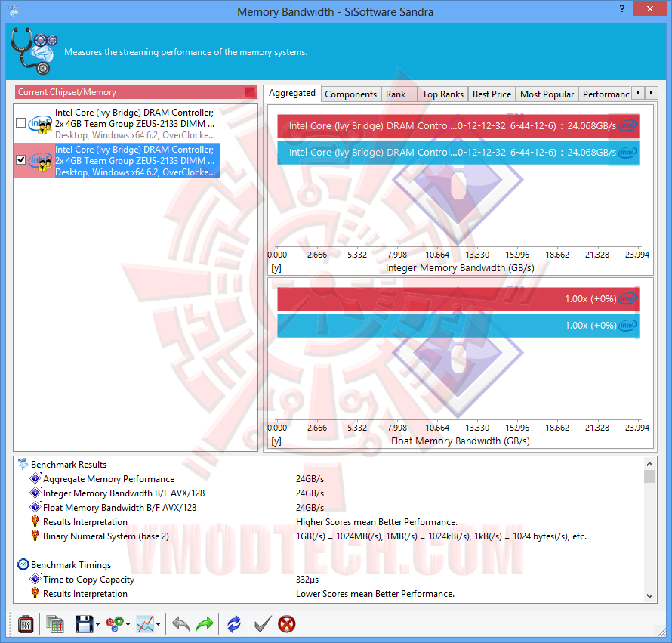Select the Benchmark Results heading row
672x643 pixels.
click(x=69, y=465)
